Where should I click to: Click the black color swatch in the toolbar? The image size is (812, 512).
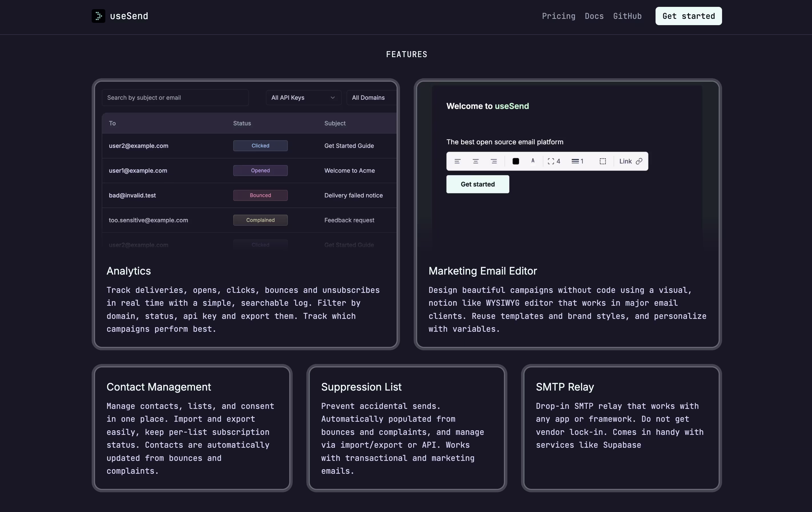coord(516,161)
